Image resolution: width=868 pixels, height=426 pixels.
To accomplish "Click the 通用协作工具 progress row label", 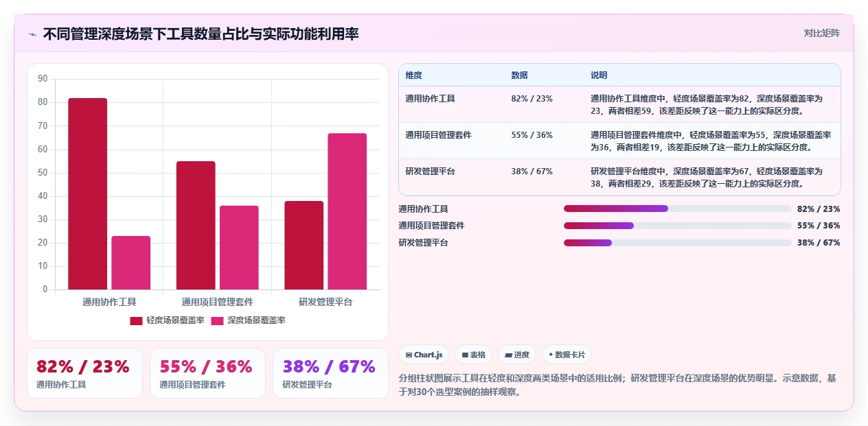I will pos(424,209).
